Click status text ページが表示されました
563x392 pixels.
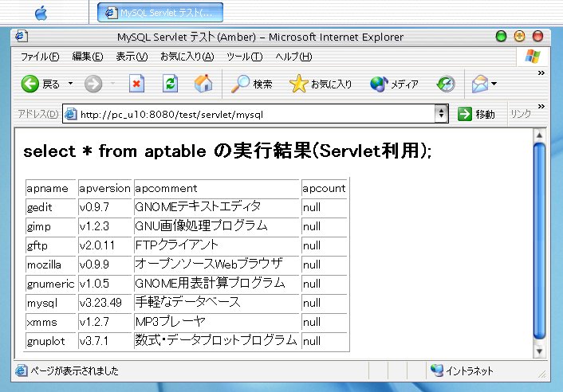point(74,370)
